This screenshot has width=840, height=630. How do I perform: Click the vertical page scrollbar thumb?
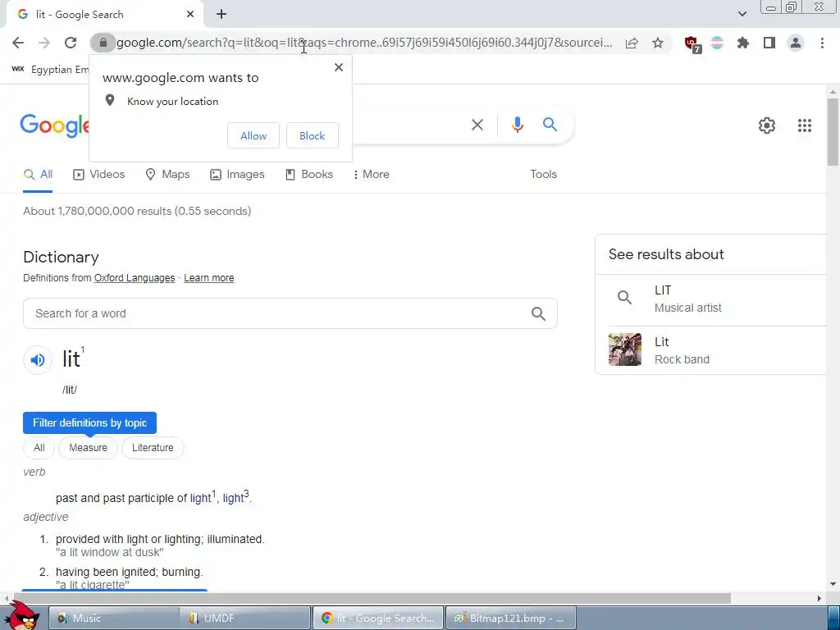833,132
